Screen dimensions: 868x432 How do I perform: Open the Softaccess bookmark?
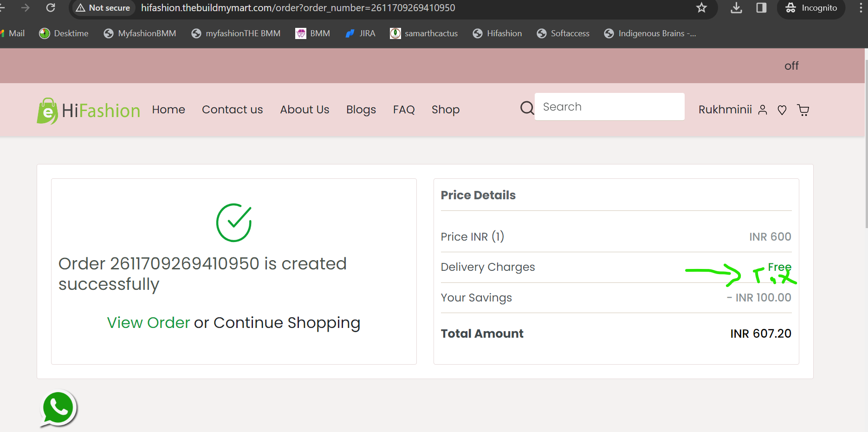[563, 33]
